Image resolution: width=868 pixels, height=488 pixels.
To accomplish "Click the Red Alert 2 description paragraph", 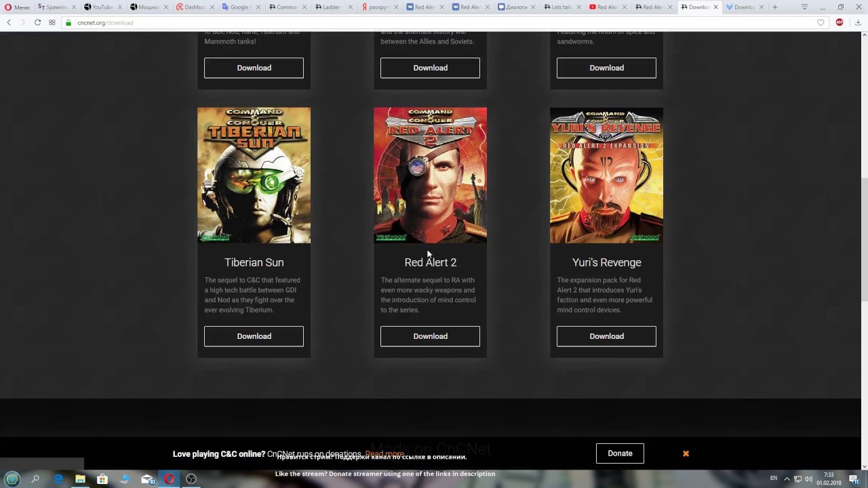I will [429, 295].
